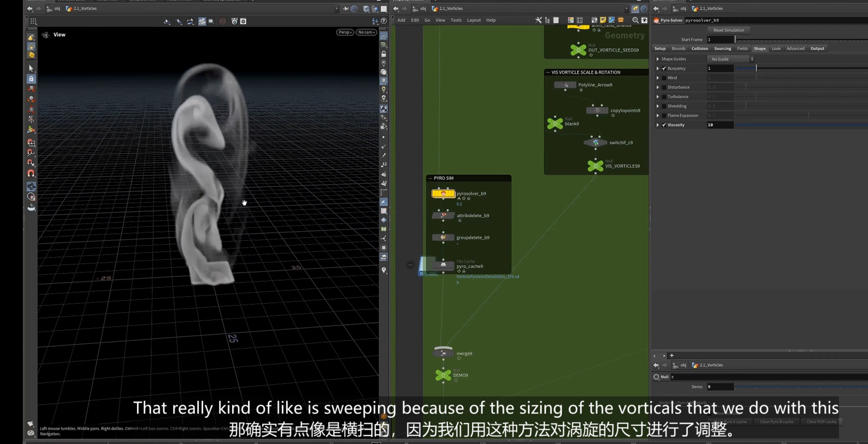Open the Add menu in network editor

point(401,20)
